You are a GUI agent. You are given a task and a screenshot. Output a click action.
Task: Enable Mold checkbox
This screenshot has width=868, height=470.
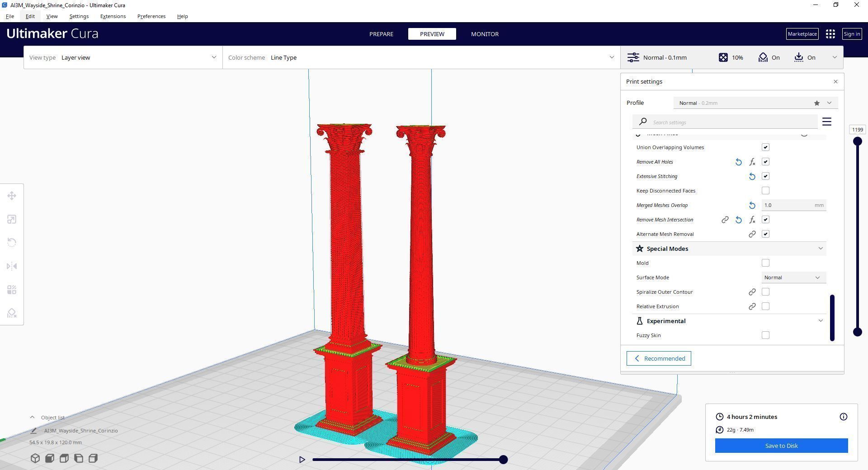[765, 263]
